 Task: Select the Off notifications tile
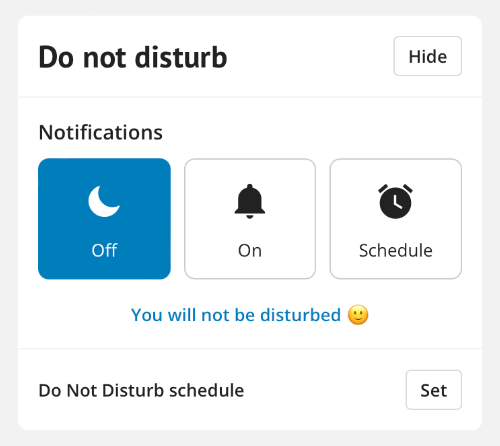104,219
